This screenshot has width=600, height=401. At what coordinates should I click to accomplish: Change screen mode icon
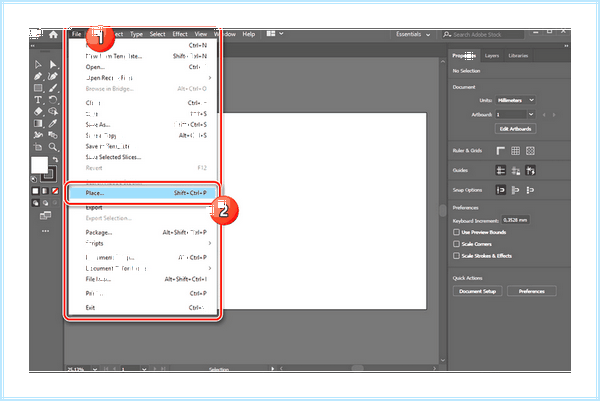click(x=45, y=216)
